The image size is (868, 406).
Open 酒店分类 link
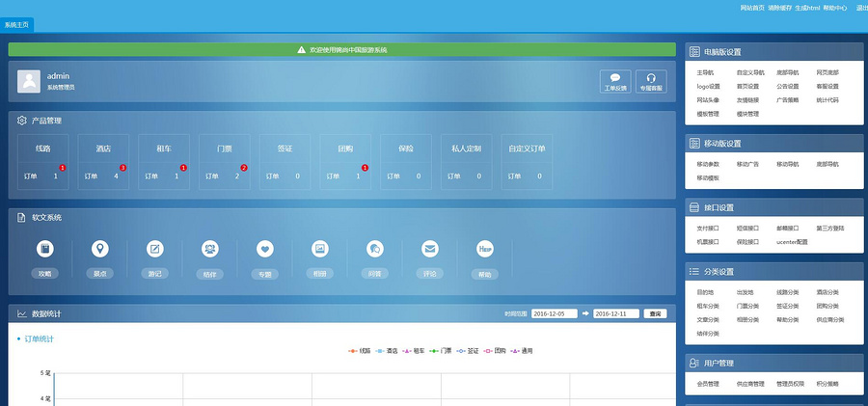[x=827, y=292]
